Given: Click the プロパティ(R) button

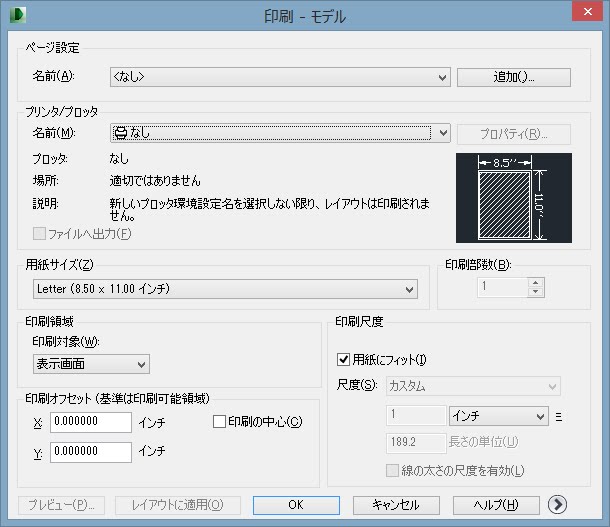Looking at the screenshot, I should coord(514,134).
